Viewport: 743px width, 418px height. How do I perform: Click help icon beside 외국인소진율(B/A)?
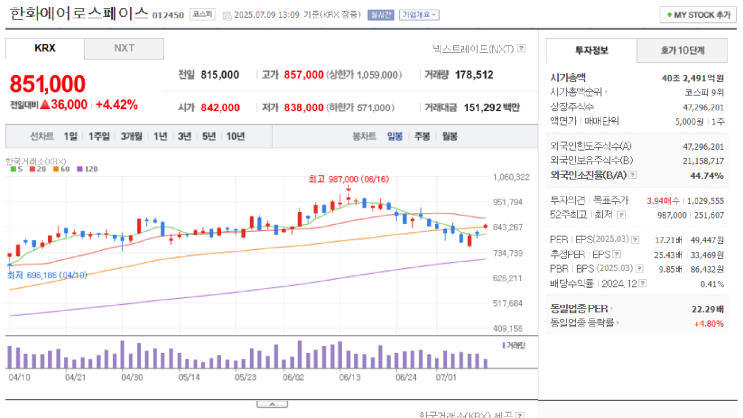pyautogui.click(x=633, y=175)
